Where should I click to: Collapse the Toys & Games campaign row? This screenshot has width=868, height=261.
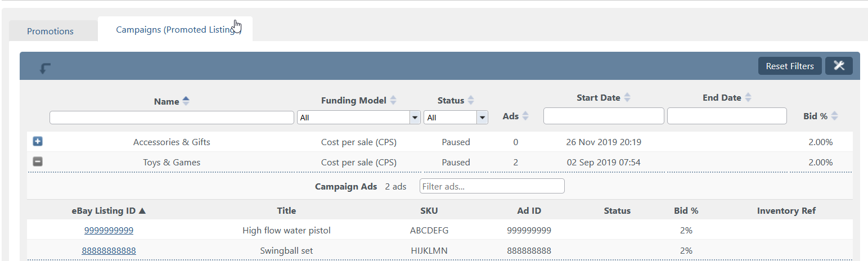pos(38,162)
